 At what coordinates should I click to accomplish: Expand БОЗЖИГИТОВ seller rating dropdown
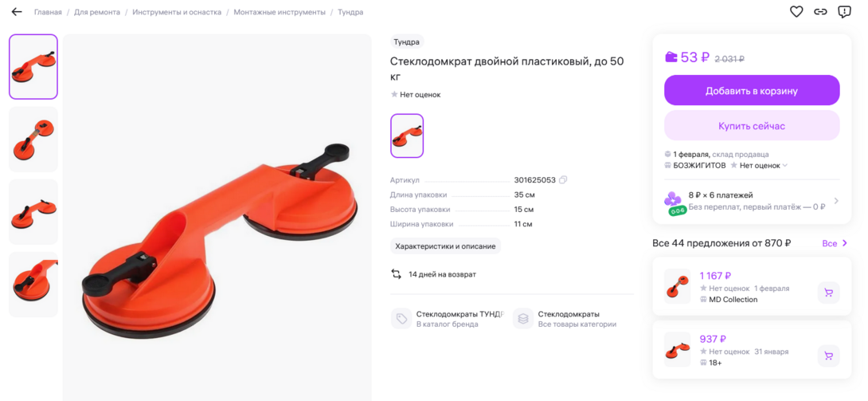[785, 166]
